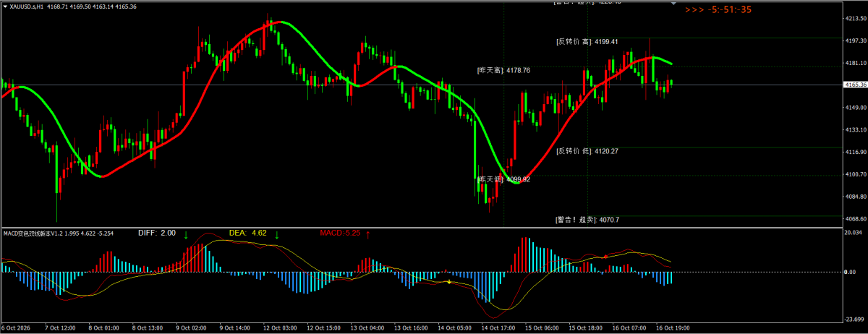The height and width of the screenshot is (334, 868).
Task: Click the 4116.90 price scale value
Action: point(856,153)
